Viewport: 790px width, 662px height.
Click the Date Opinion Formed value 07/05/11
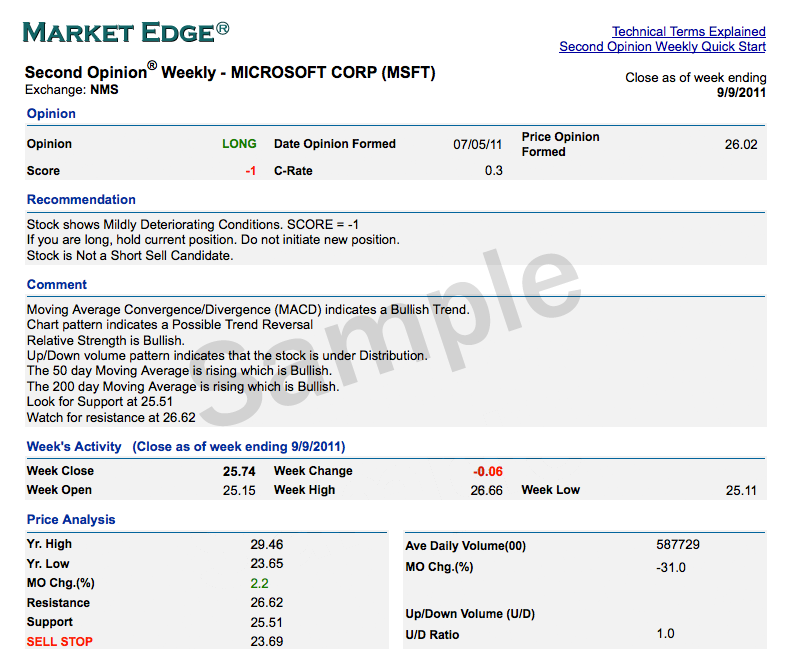[x=478, y=145]
